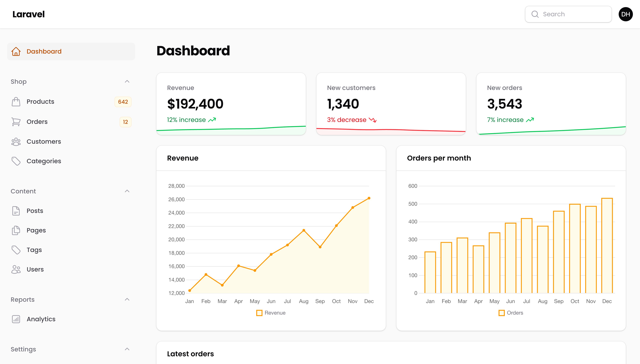Toggle the Revenue legend swatch

click(259, 313)
